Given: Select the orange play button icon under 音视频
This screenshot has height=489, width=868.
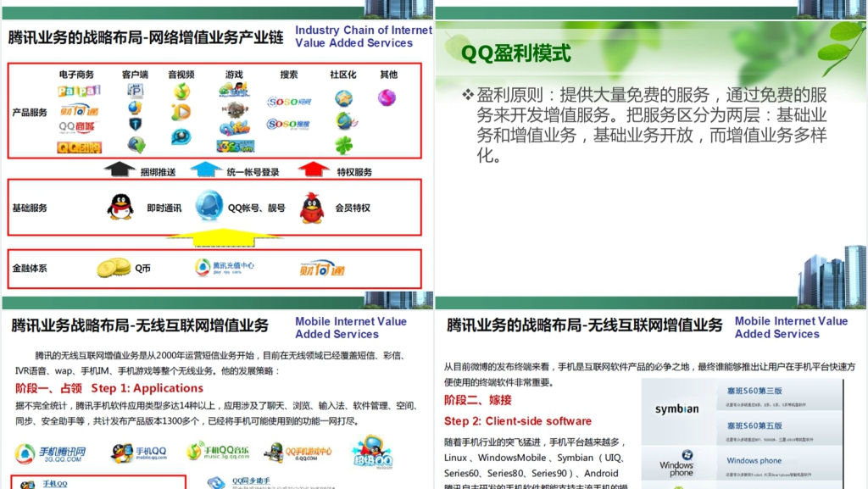Looking at the screenshot, I should coord(181,113).
